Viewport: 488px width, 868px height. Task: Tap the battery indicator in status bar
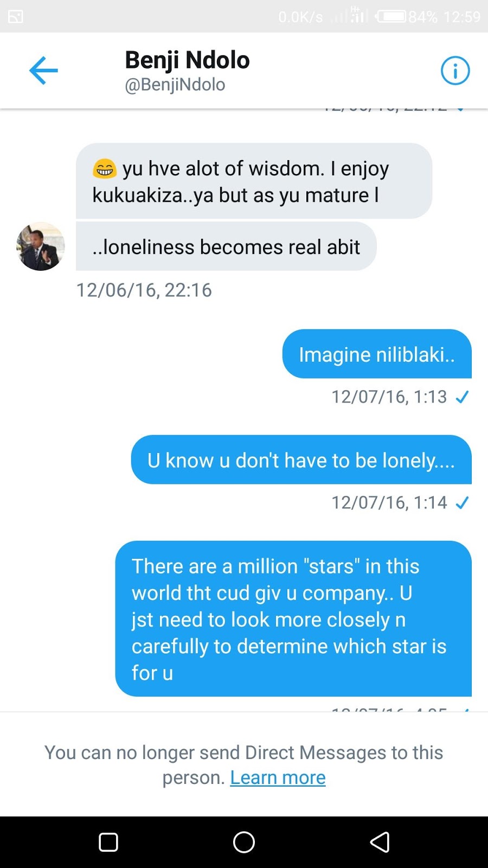[x=391, y=17]
